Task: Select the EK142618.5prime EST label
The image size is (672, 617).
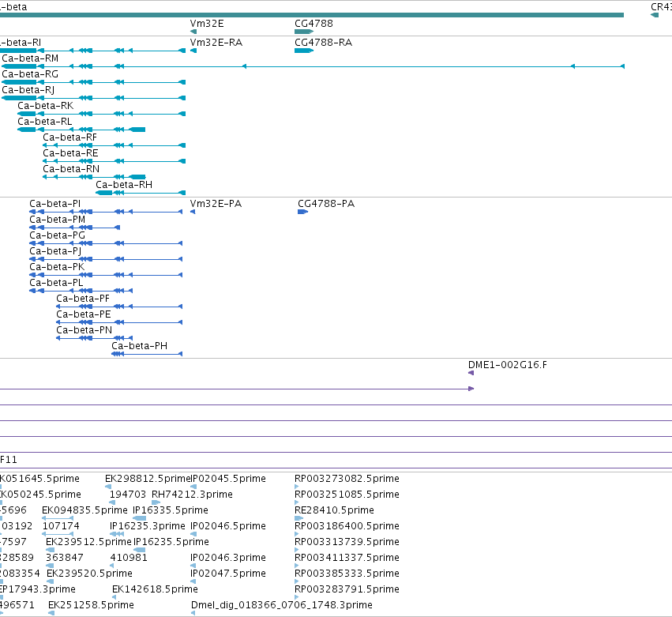Action: pos(155,589)
